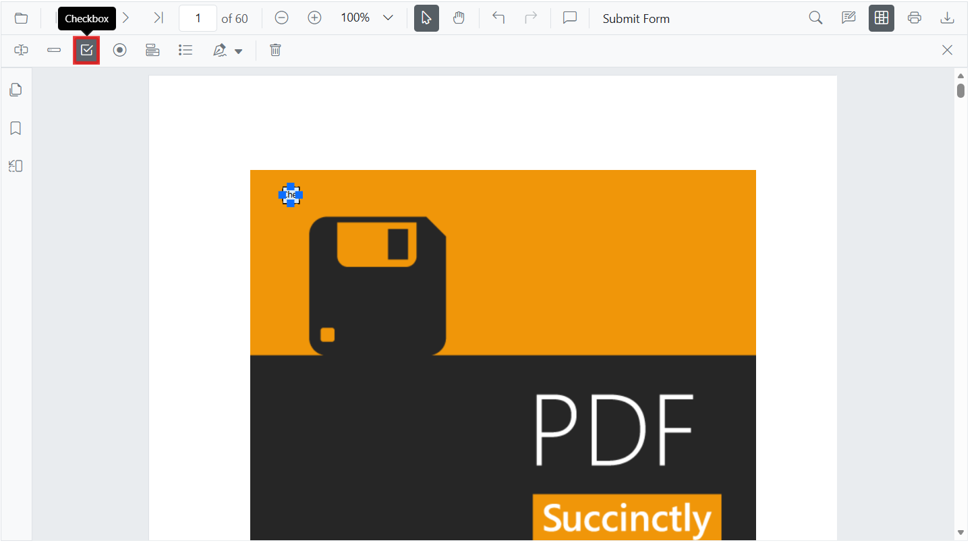Click the Open File folder icon
The width and height of the screenshot is (980, 547).
pos(22,18)
